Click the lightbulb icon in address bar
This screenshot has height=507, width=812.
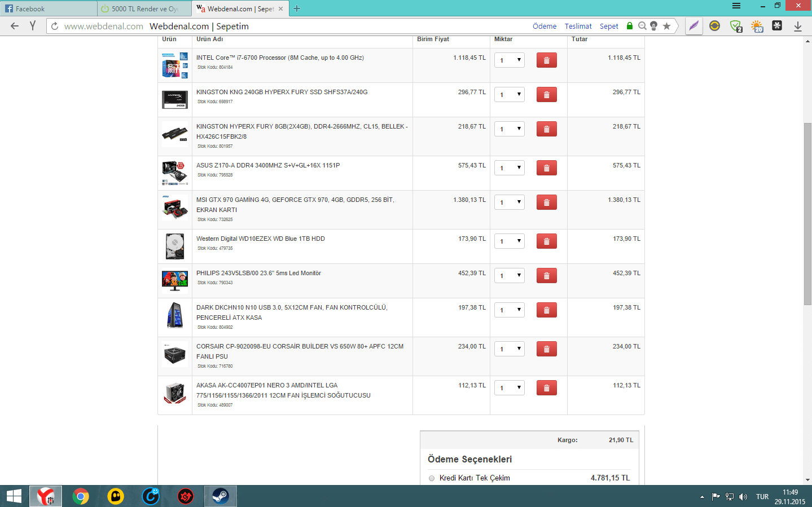click(653, 26)
